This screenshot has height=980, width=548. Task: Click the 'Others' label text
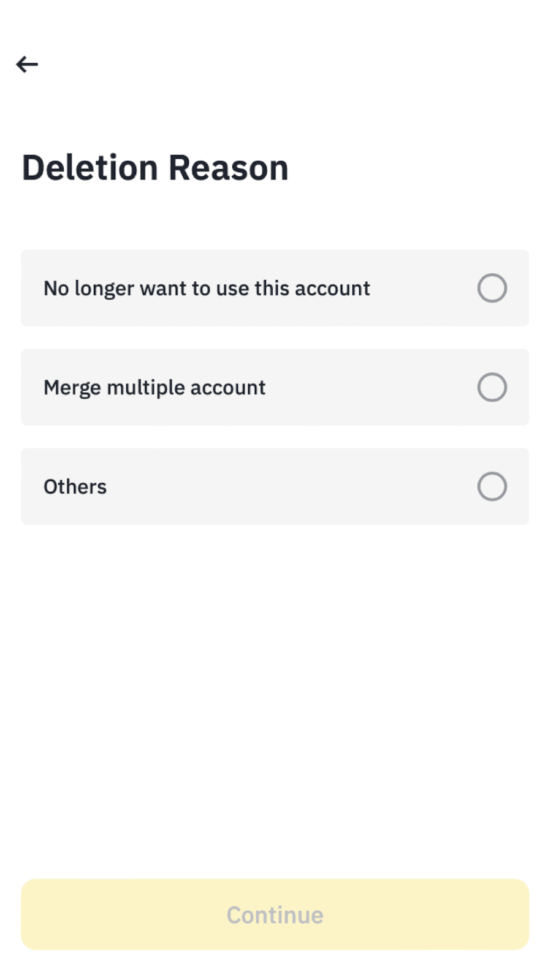(x=75, y=486)
